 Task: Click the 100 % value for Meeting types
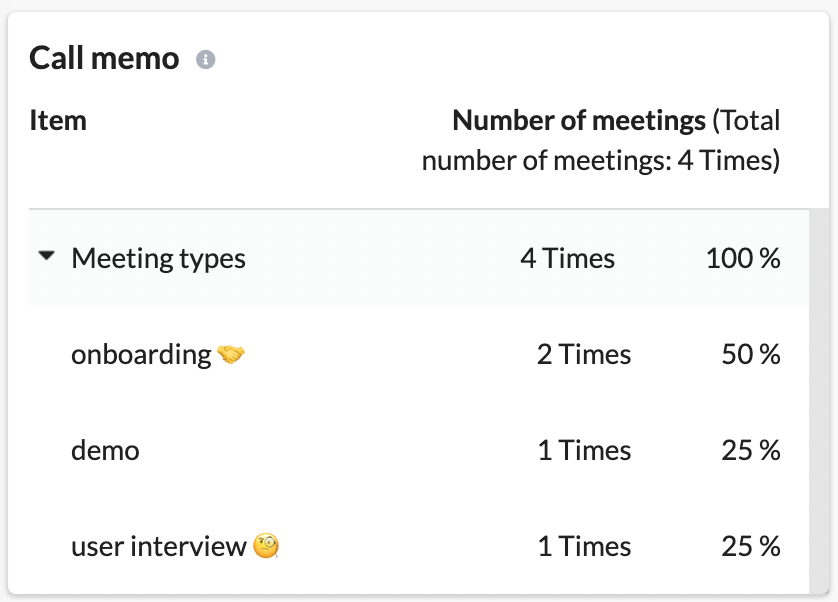point(743,258)
